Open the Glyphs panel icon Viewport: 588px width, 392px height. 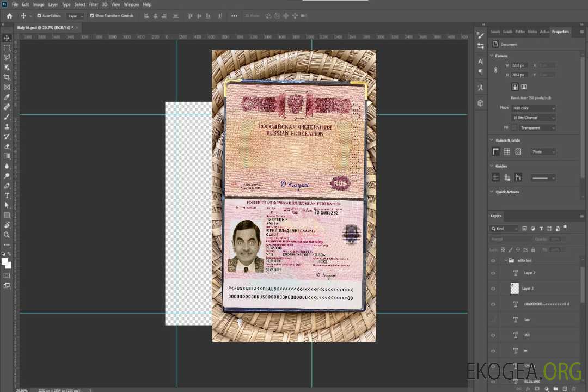pyautogui.click(x=481, y=88)
